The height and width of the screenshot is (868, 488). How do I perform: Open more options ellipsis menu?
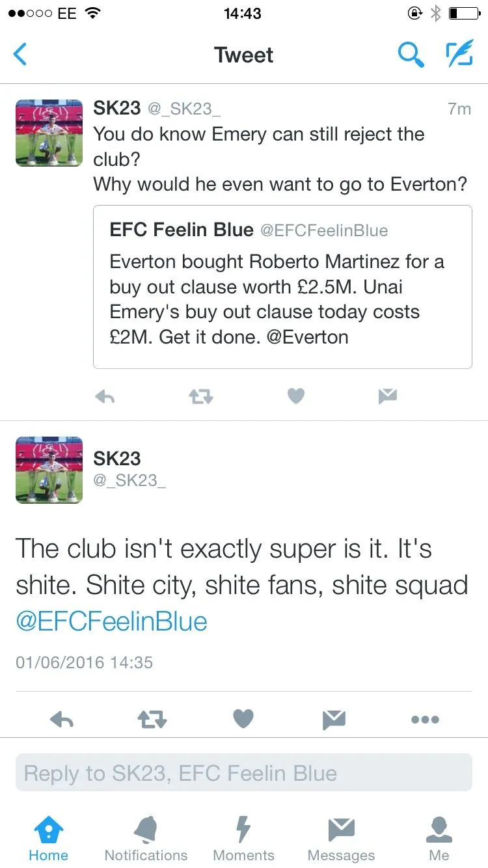click(x=425, y=719)
